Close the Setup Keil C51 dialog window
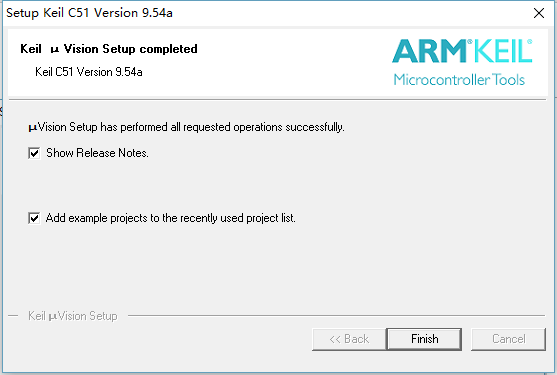 point(539,13)
